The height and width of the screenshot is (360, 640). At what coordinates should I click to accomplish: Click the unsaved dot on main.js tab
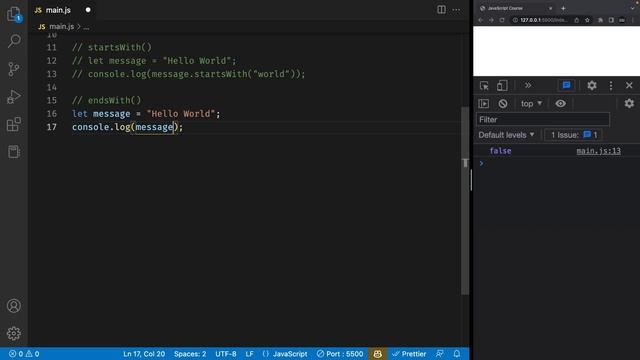88,10
